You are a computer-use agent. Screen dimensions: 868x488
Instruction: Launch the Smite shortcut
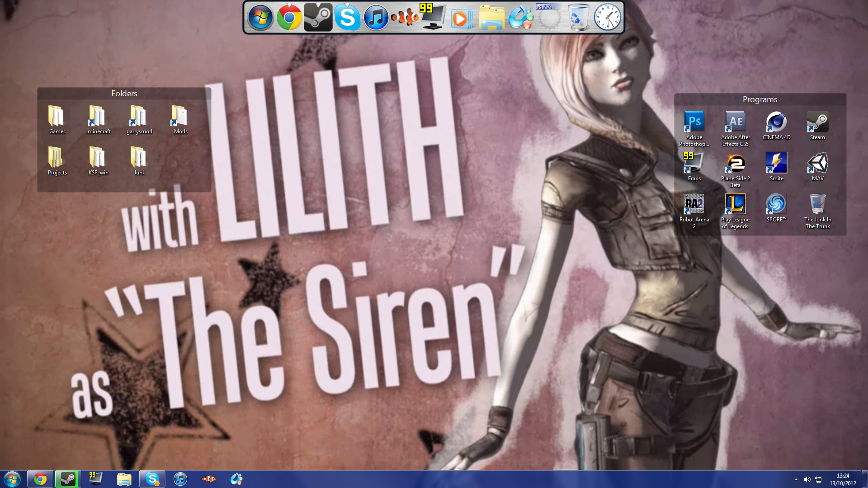[777, 167]
